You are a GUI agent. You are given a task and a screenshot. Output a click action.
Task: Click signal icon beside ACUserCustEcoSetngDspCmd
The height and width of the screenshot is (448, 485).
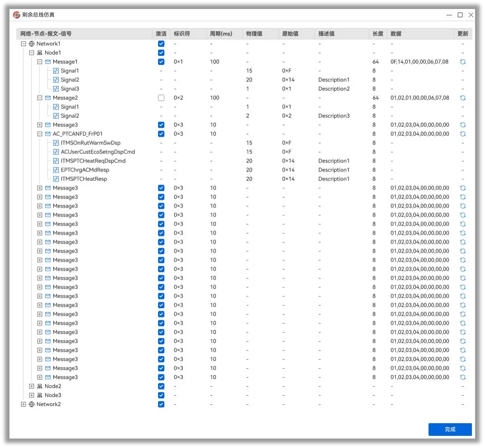click(56, 152)
